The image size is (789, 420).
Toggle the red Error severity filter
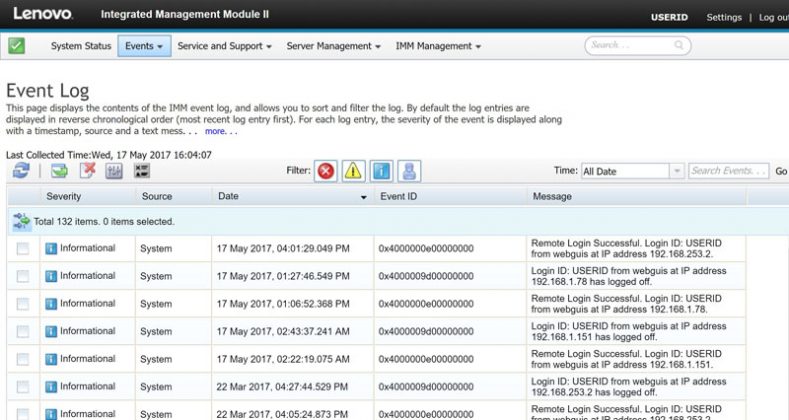click(x=326, y=171)
